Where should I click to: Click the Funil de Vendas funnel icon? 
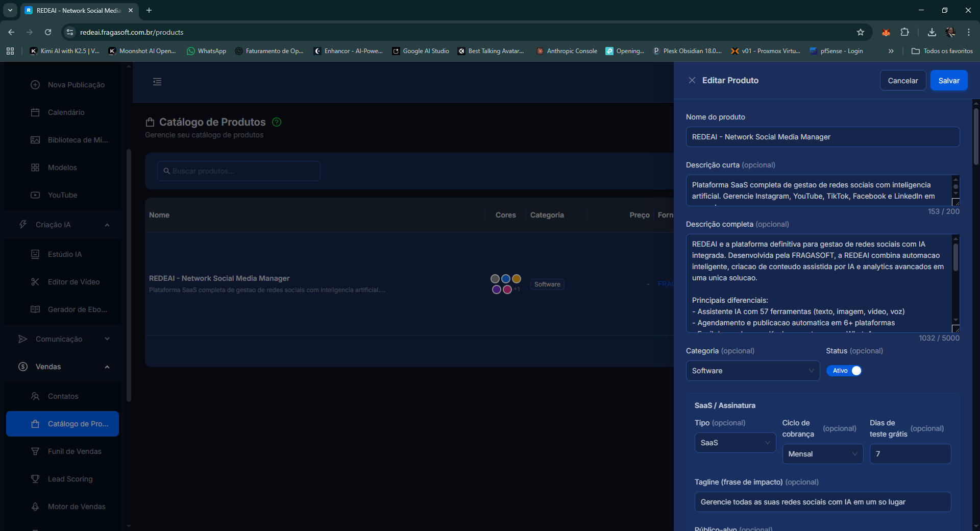[x=35, y=451]
